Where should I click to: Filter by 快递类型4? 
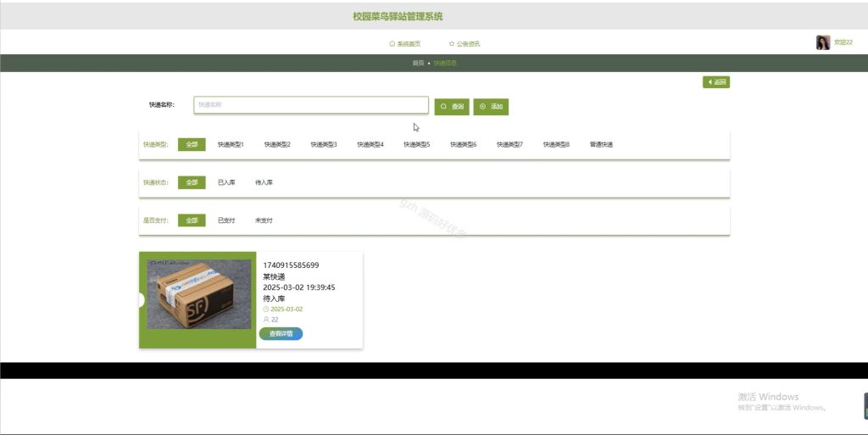[370, 144]
